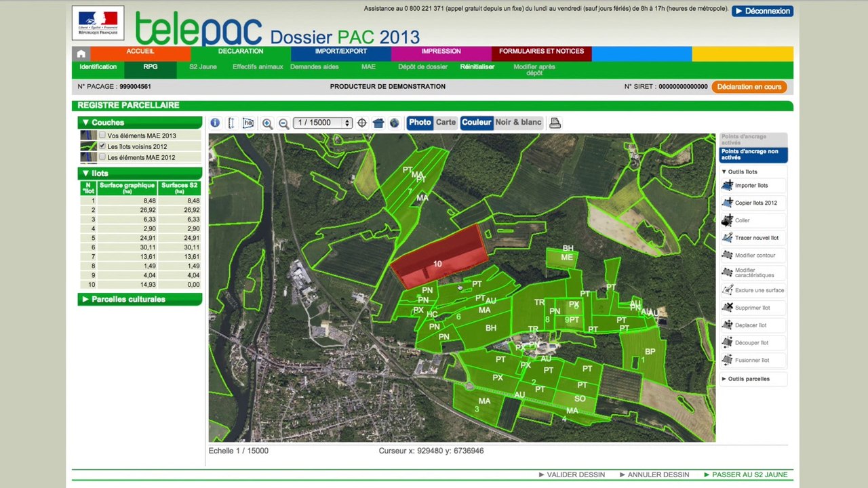Collapse the Ilots panel
Screen dimensions: 868x488
(140, 174)
